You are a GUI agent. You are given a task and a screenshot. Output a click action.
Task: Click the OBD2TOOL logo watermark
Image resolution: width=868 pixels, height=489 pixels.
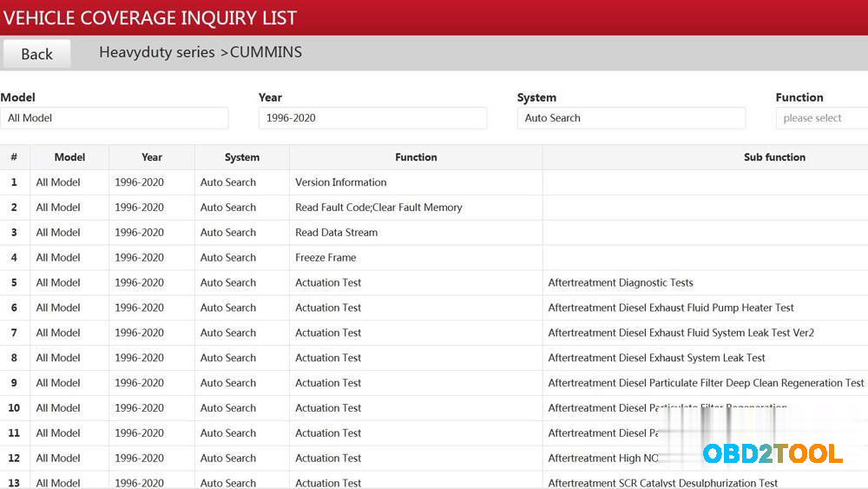coord(772,453)
